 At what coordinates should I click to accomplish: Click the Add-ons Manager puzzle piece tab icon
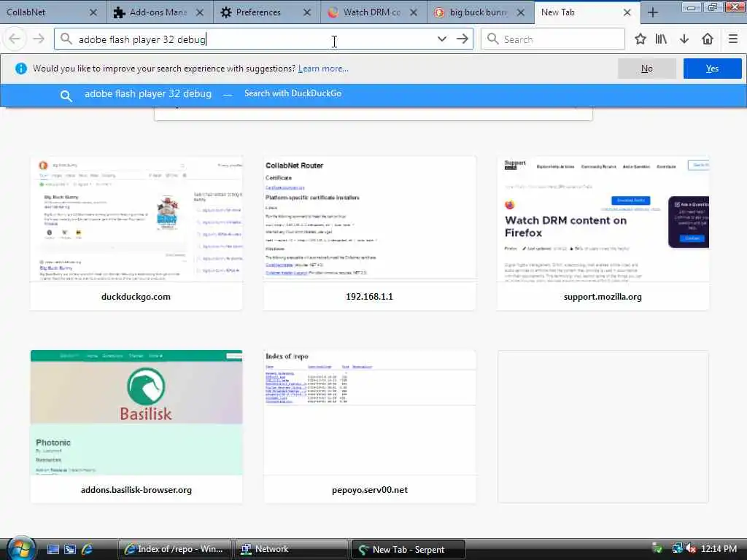pyautogui.click(x=119, y=12)
